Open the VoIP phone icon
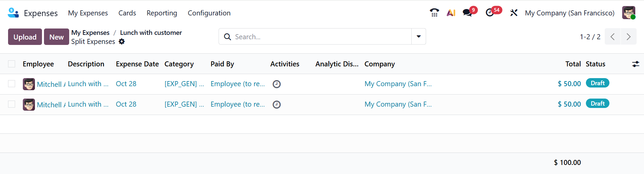Viewport: 644px width, 174px height. click(434, 13)
